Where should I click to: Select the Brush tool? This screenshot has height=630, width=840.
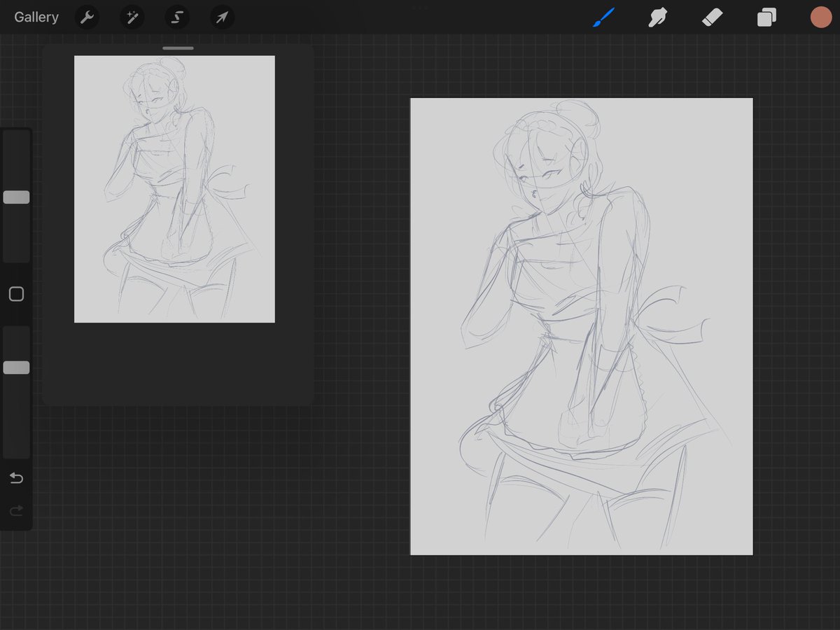point(603,17)
